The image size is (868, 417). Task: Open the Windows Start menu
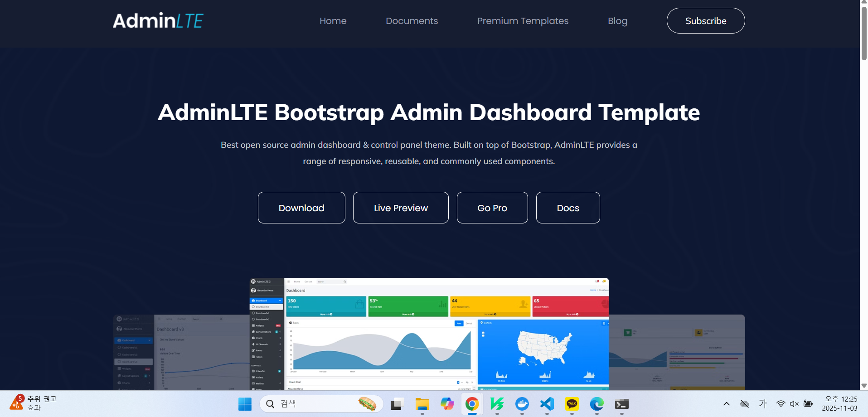[x=245, y=404]
